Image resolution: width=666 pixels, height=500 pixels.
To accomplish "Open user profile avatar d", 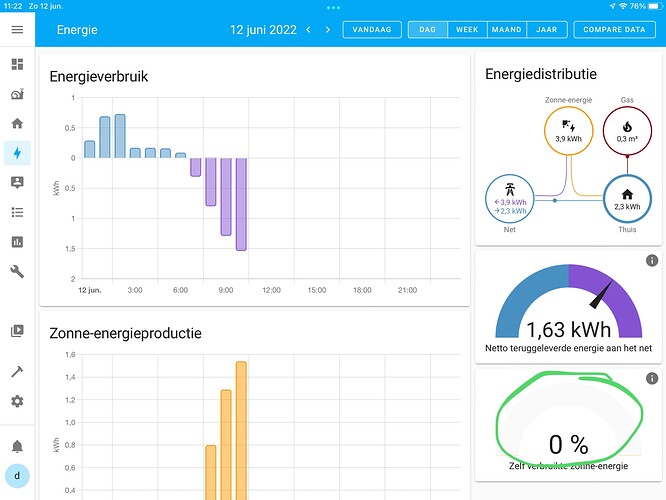I will click(x=17, y=476).
